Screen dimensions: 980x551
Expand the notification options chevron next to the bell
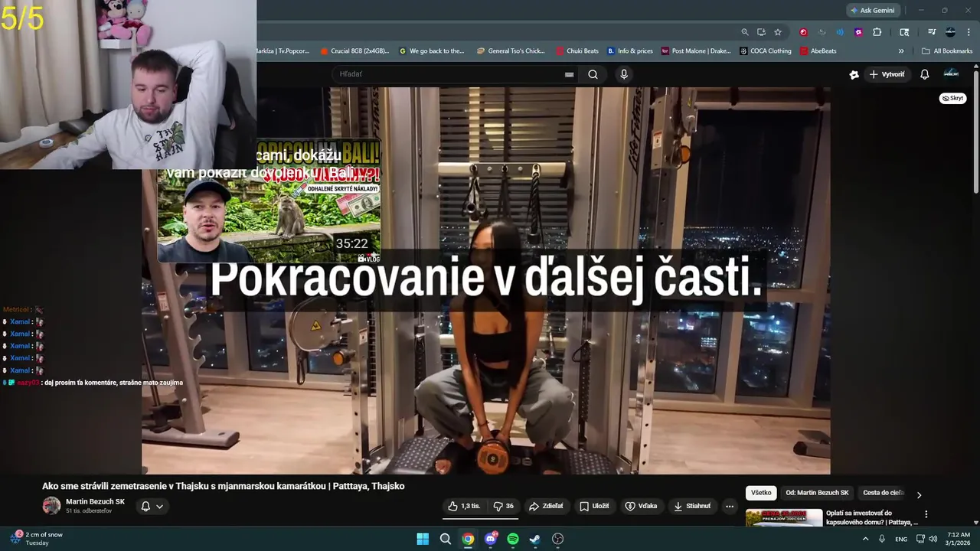coord(159,506)
